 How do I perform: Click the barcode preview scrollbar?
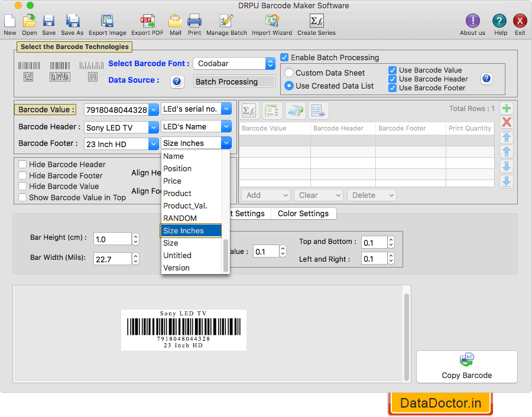click(407, 337)
